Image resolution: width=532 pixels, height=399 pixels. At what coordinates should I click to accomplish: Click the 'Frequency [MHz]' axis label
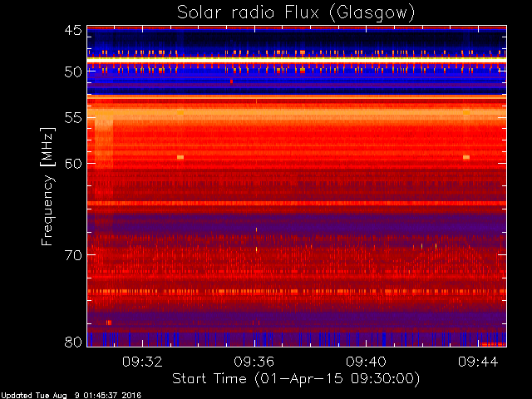click(47, 186)
